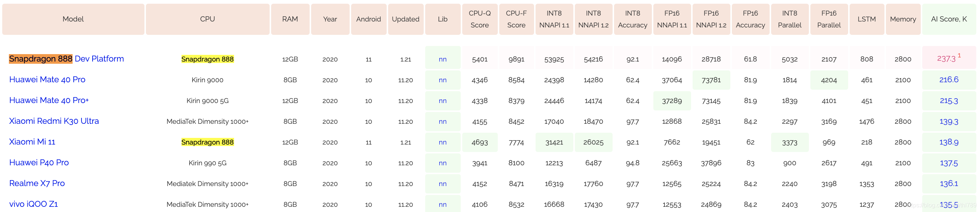980x212 pixels.
Task: Click nn link in Huawei Mate 40 Pro+ row
Action: point(443,100)
